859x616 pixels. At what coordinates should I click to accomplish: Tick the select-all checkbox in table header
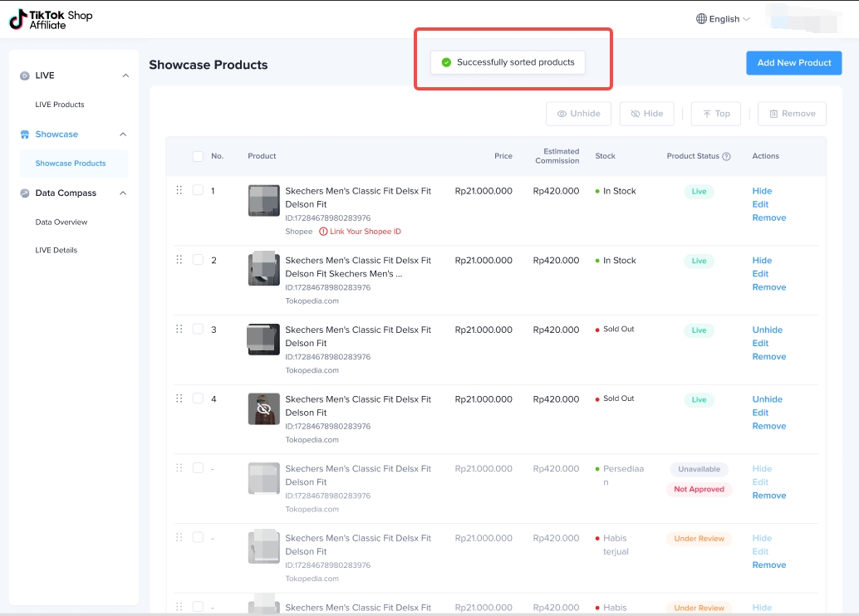click(x=198, y=156)
